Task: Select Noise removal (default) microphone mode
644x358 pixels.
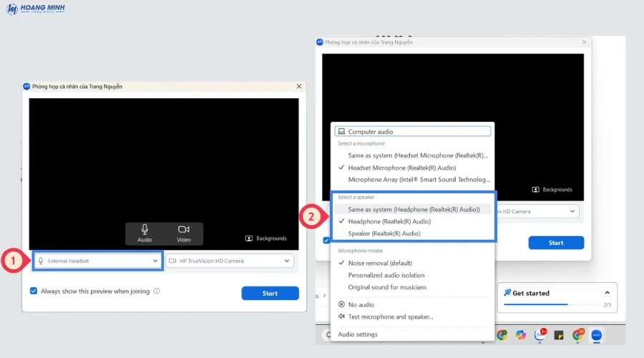Action: (380, 263)
